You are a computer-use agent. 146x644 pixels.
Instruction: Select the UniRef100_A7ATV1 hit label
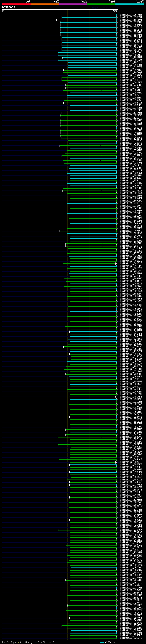click(131, 625)
